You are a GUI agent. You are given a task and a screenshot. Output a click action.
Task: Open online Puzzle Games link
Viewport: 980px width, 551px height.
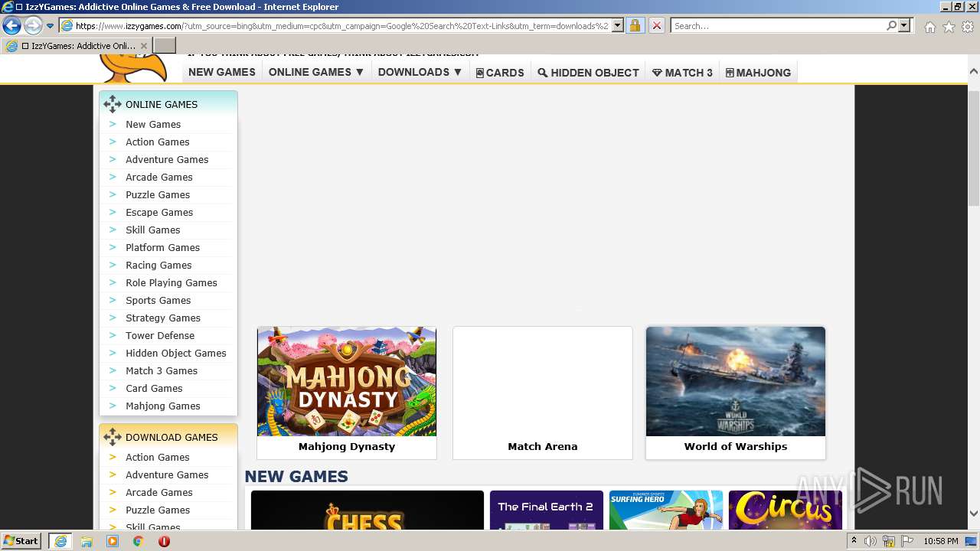pos(158,194)
